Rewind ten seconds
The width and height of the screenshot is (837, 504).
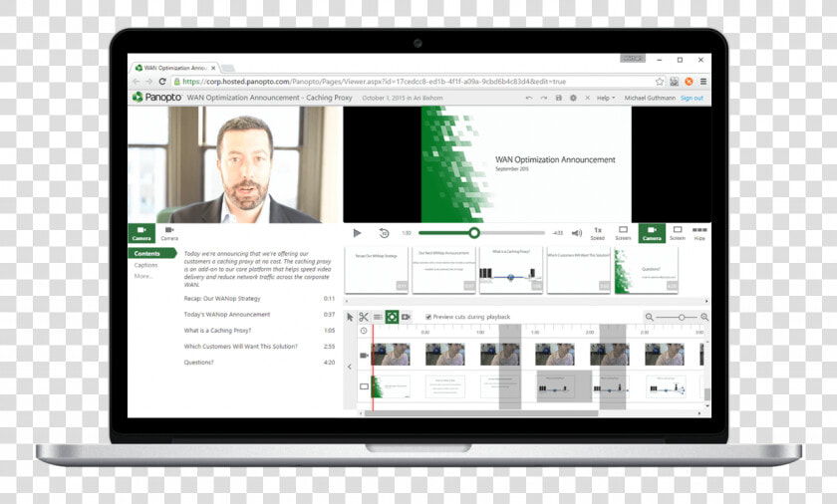point(384,233)
